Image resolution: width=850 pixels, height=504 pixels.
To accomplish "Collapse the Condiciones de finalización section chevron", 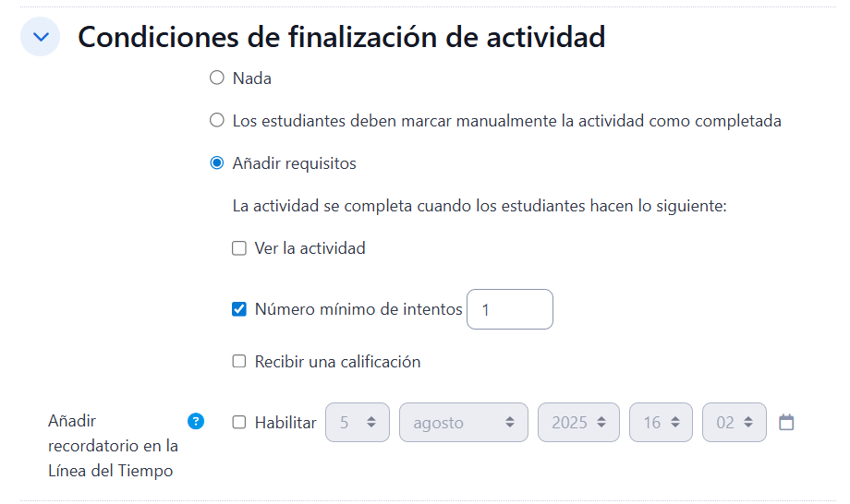I will [40, 37].
